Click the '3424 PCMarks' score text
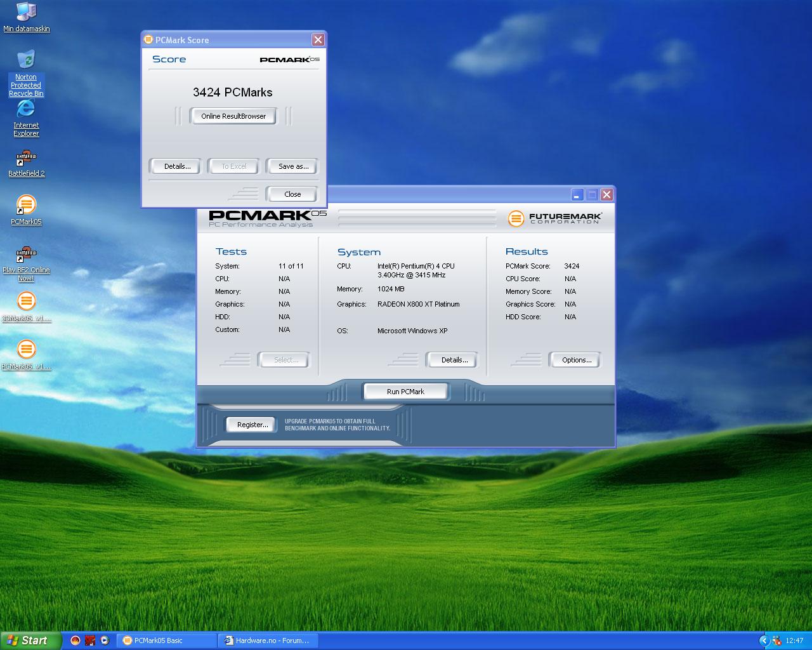The height and width of the screenshot is (650, 812). click(x=233, y=92)
